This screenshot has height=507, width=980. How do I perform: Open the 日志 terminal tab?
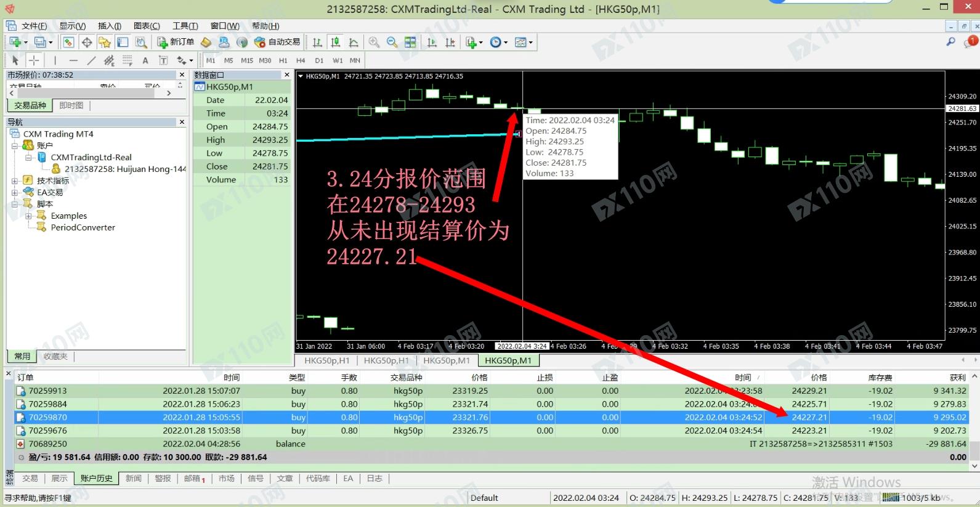click(375, 479)
